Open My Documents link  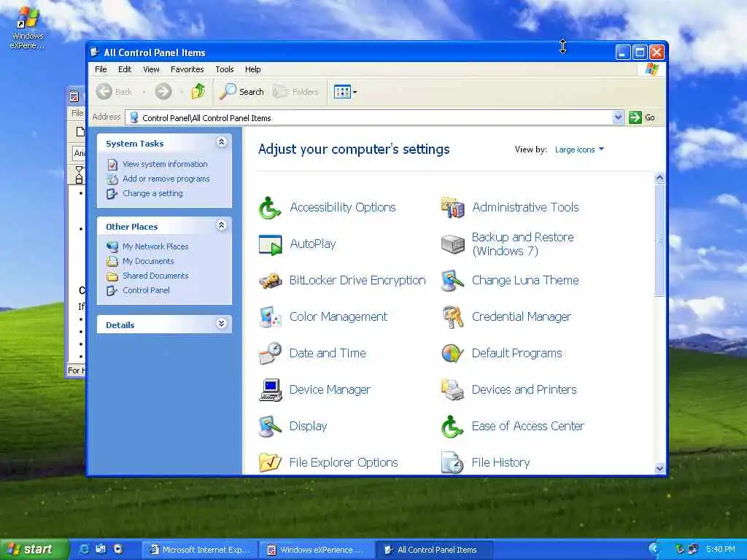point(148,262)
